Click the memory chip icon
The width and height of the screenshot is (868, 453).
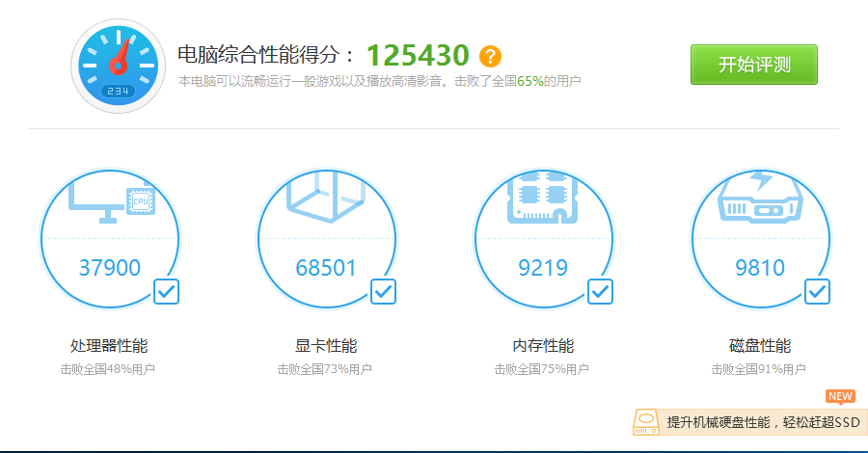point(542,198)
